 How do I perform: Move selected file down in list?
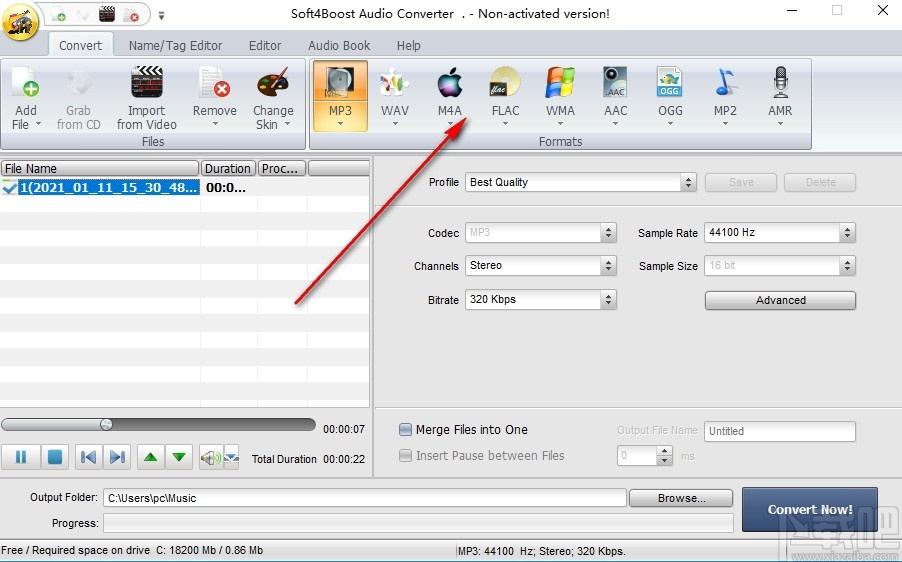(x=179, y=457)
